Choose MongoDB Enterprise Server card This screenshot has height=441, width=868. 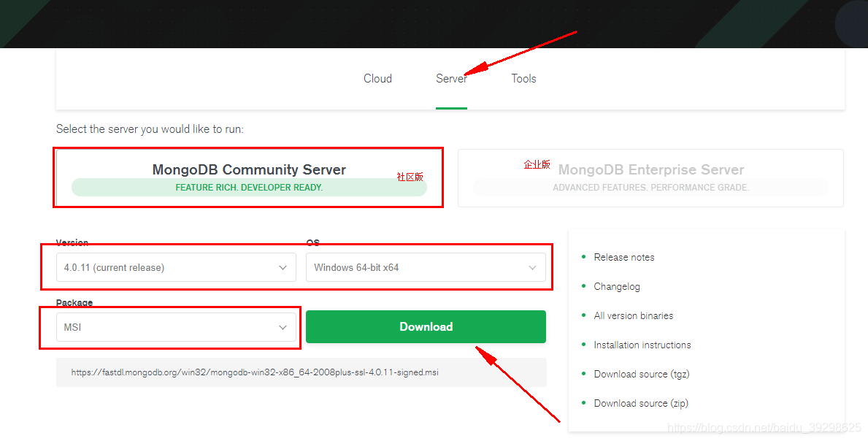[650, 177]
